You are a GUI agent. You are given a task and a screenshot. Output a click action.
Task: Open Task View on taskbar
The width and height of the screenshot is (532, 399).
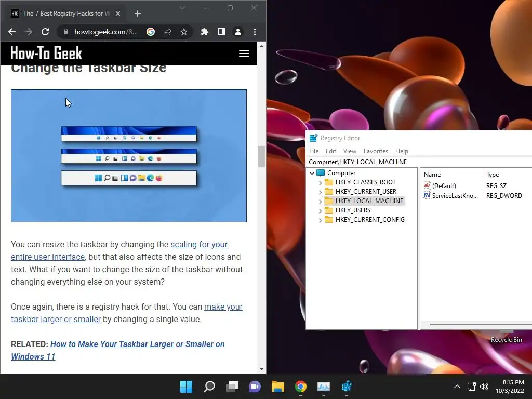232,387
